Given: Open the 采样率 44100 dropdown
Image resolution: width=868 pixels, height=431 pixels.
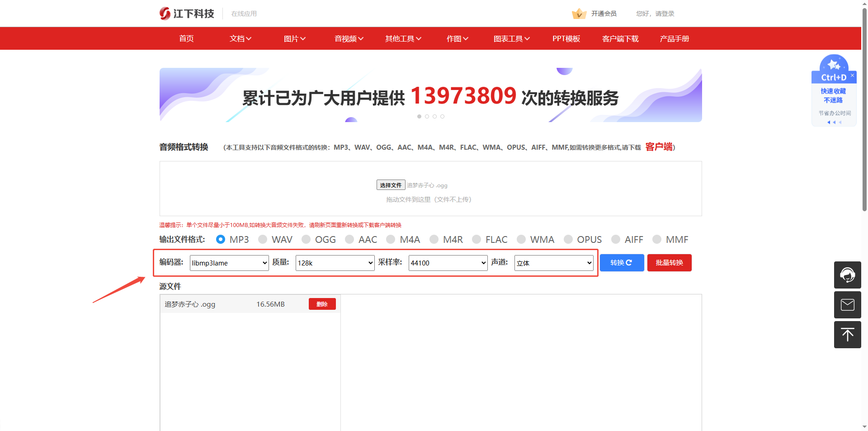Looking at the screenshot, I should 448,263.
